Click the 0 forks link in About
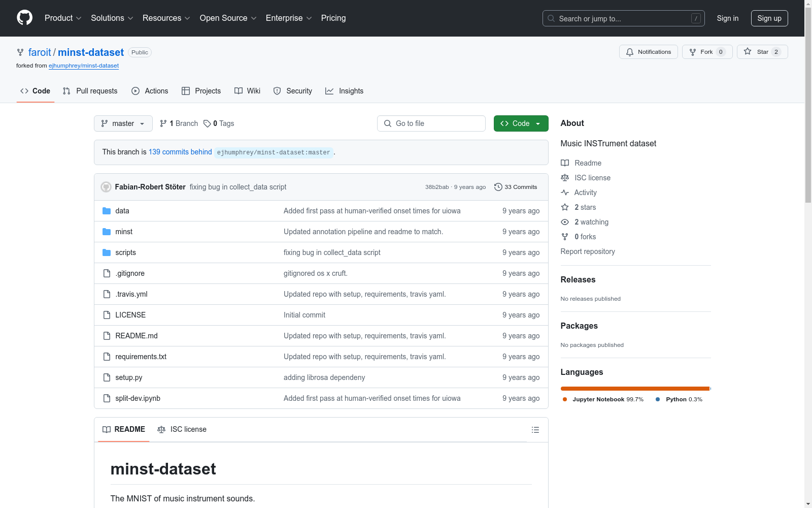The image size is (812, 508). [x=585, y=237]
